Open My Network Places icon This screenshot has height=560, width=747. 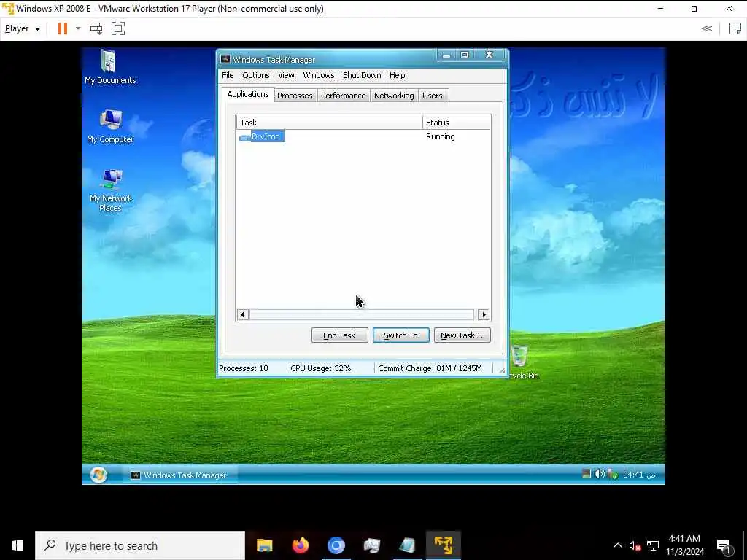click(x=111, y=190)
